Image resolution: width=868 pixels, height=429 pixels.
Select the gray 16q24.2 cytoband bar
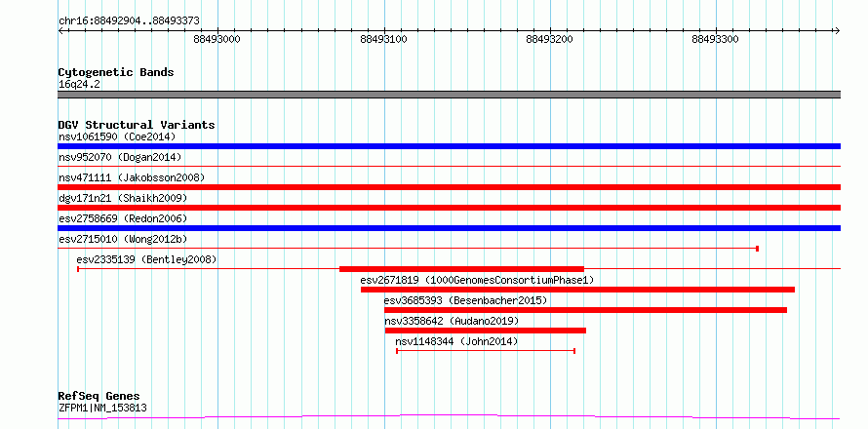coord(449,95)
